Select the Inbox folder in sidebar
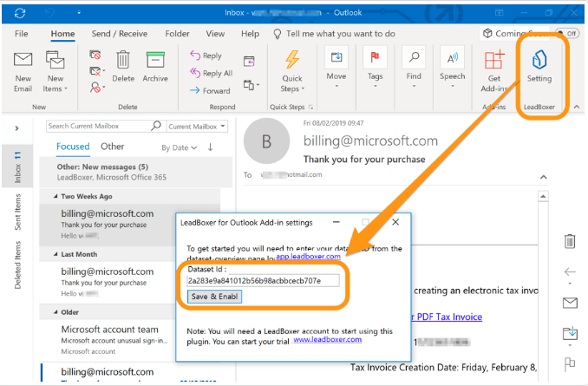588x386 pixels. pyautogui.click(x=17, y=167)
